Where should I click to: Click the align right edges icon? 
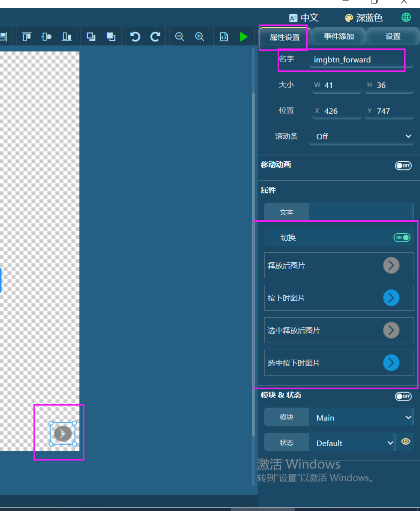click(3, 36)
